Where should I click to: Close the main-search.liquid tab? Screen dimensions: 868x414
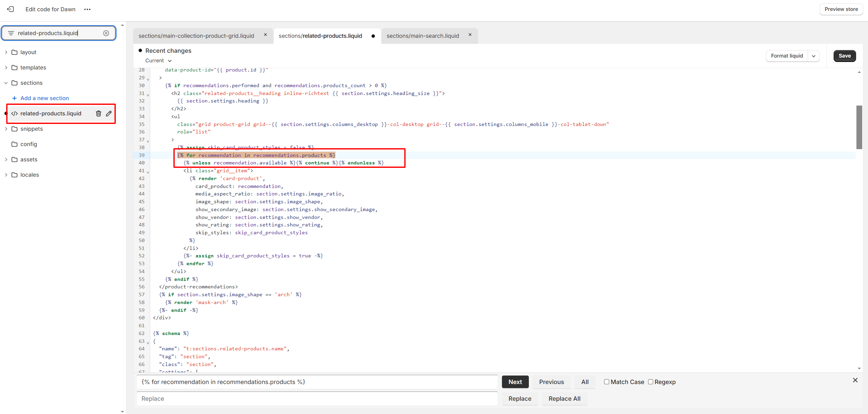click(x=470, y=35)
